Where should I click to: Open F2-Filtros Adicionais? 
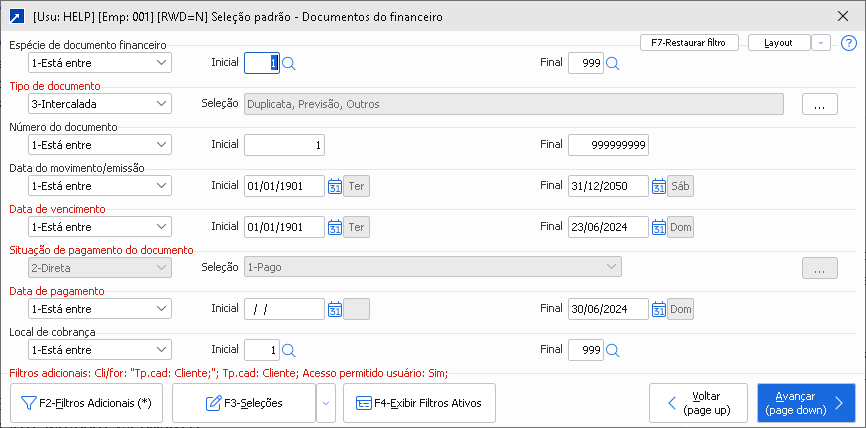point(88,403)
